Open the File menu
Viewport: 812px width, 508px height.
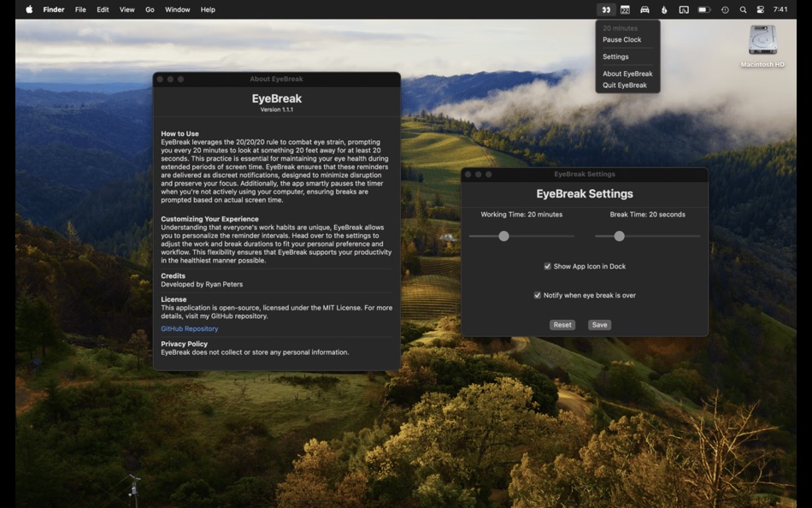(x=80, y=9)
